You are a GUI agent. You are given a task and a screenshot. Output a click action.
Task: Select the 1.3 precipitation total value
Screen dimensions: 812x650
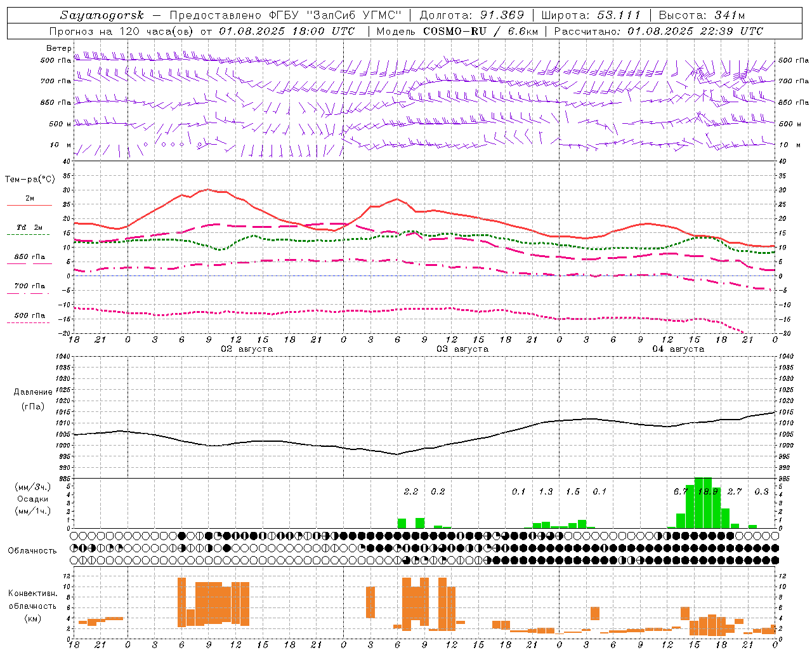[546, 491]
